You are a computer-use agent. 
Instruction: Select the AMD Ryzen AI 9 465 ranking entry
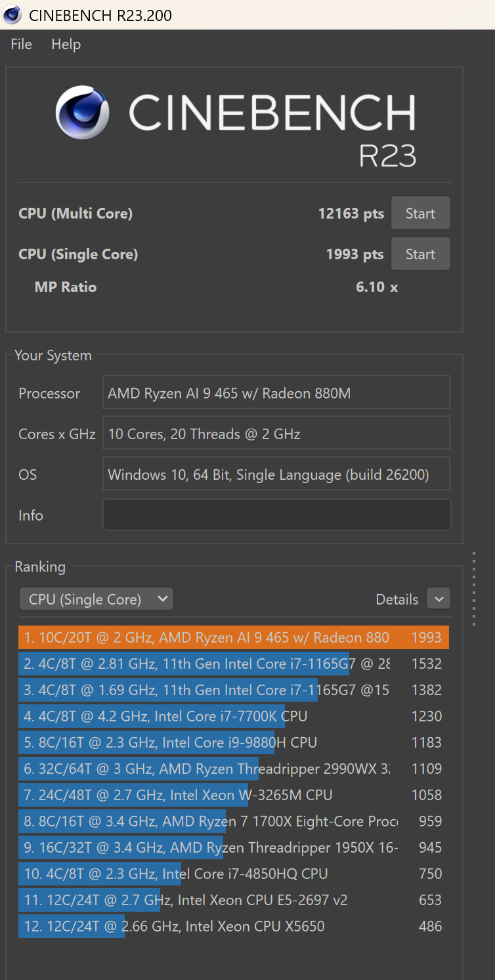point(233,637)
